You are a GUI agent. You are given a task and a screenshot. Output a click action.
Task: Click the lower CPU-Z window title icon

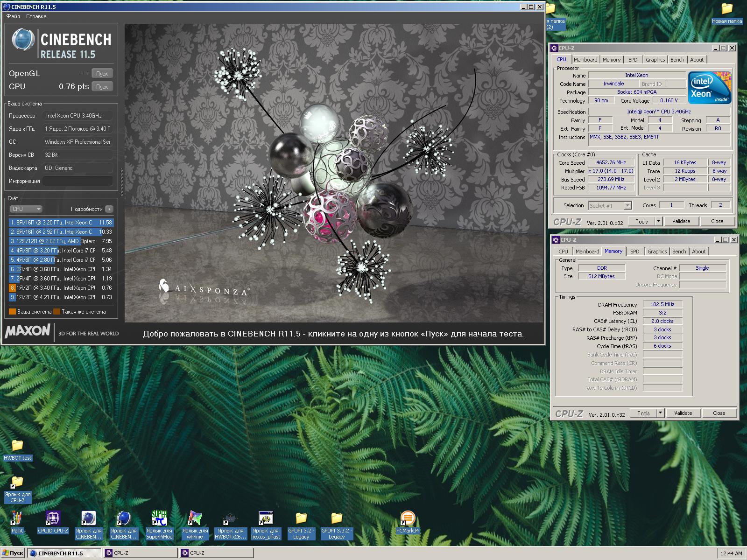(x=556, y=240)
